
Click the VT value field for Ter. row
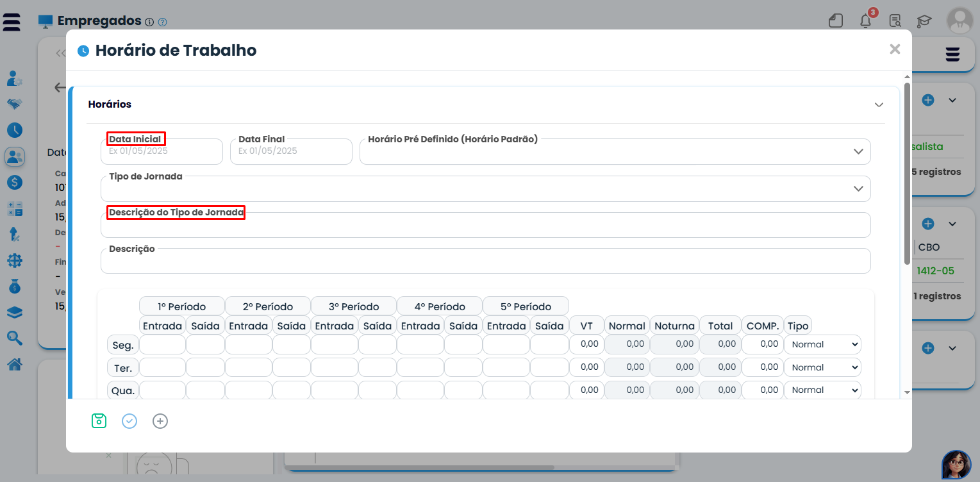pyautogui.click(x=586, y=367)
